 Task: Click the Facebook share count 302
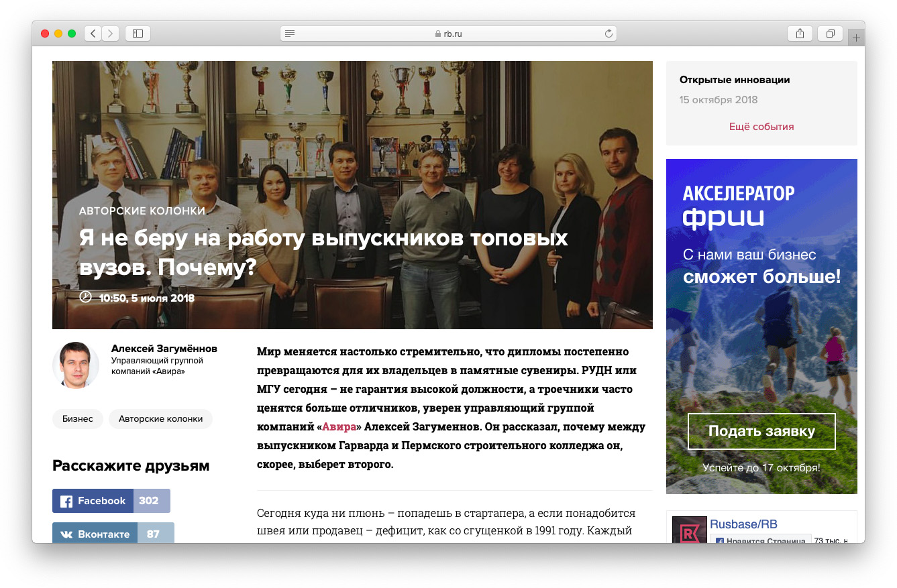149,501
